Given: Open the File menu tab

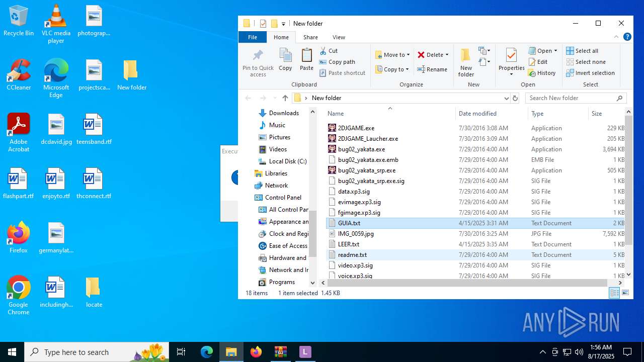Looking at the screenshot, I should point(253,37).
